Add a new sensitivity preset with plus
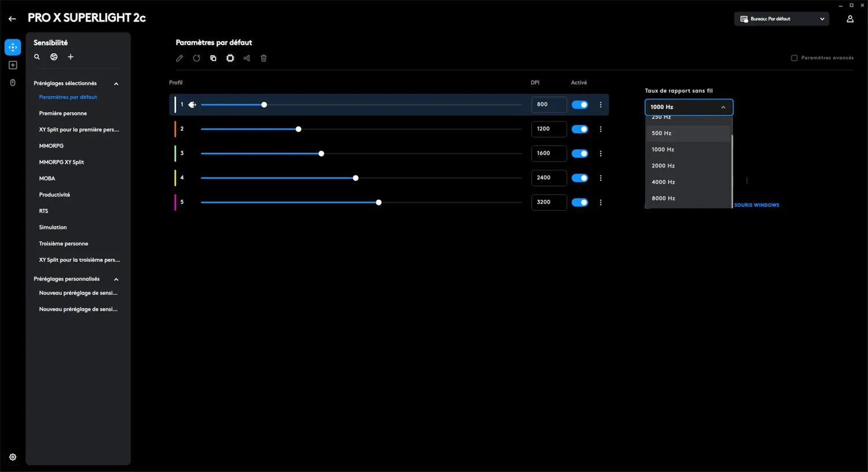This screenshot has height=472, width=868. coord(71,57)
